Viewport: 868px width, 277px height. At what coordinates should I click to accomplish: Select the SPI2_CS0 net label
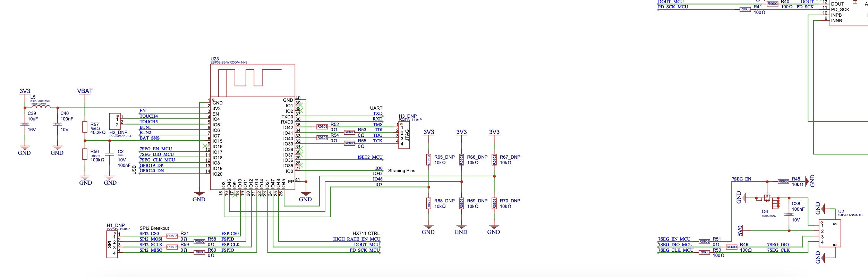click(x=149, y=234)
